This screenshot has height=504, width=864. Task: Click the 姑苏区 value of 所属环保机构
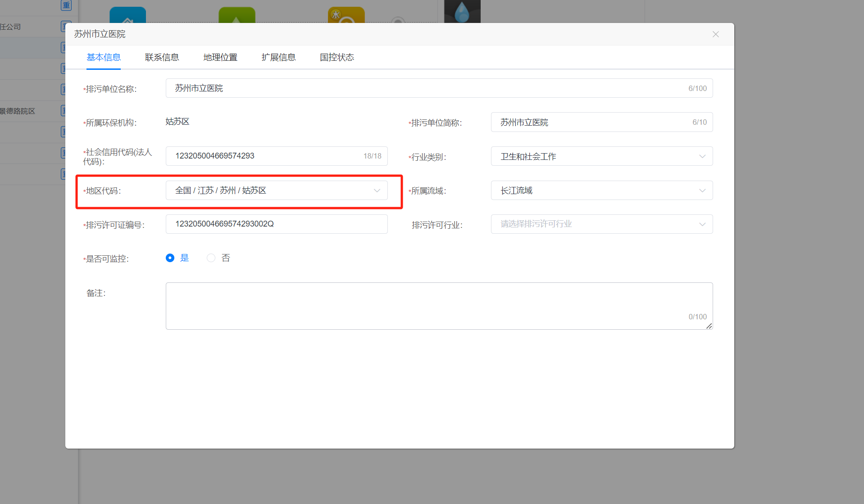177,122
